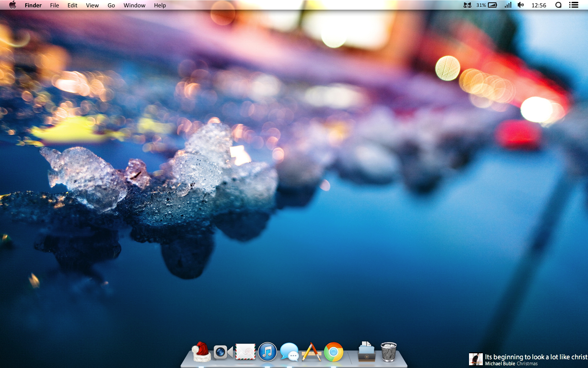Open the File menu
The image size is (588, 368).
pyautogui.click(x=55, y=6)
